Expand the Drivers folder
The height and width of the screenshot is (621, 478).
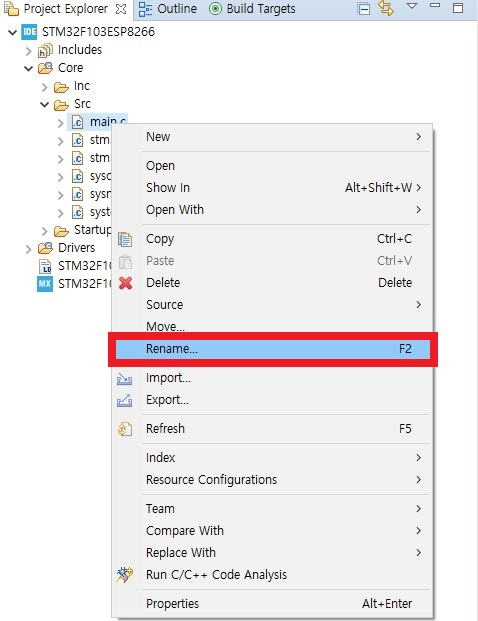[28, 249]
